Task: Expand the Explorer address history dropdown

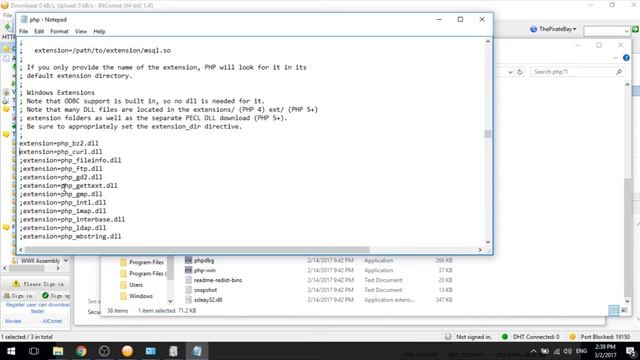Action: coord(510,72)
